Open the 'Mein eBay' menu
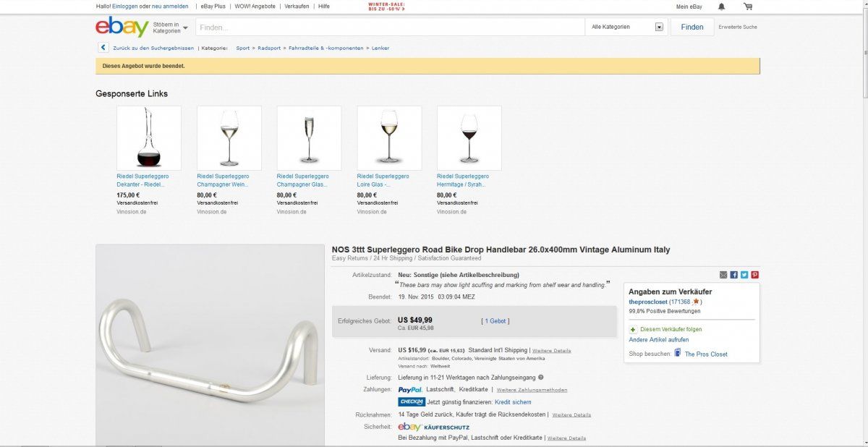This screenshot has width=868, height=447. (x=689, y=7)
